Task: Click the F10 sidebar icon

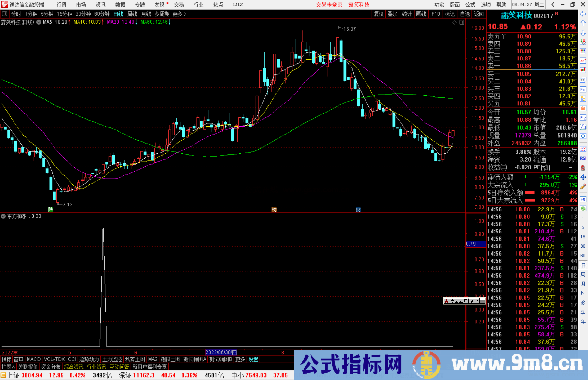Action: [x=583, y=89]
